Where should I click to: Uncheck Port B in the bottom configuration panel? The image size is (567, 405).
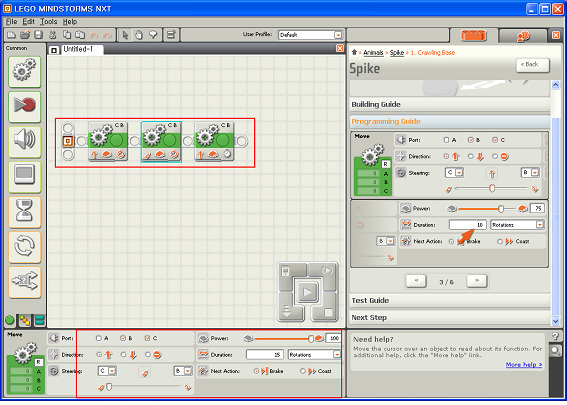pyautogui.click(x=123, y=338)
